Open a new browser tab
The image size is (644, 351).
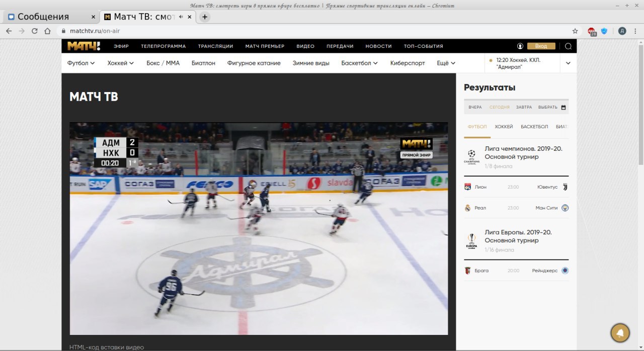(x=204, y=17)
